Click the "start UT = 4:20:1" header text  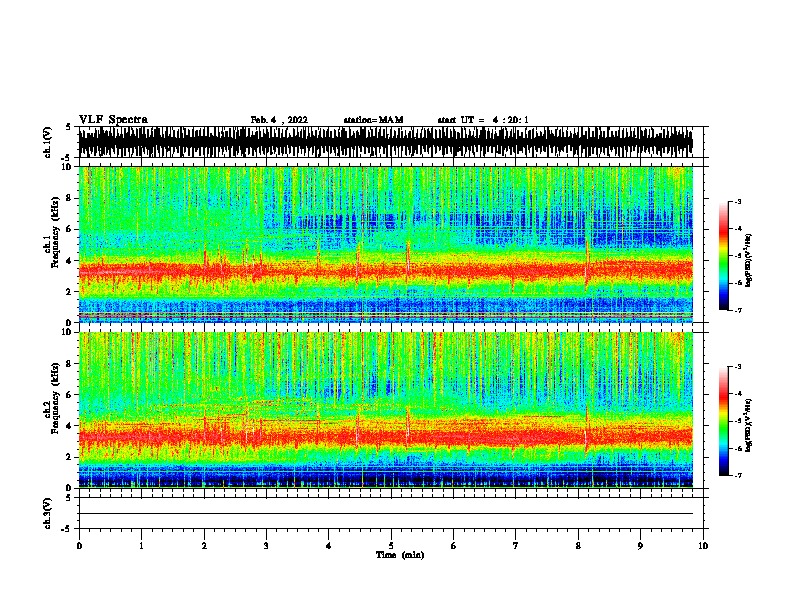click(x=483, y=120)
